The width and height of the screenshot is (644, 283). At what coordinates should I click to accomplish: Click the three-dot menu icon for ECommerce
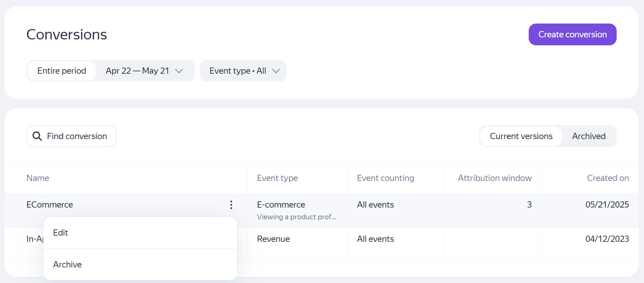point(231,205)
